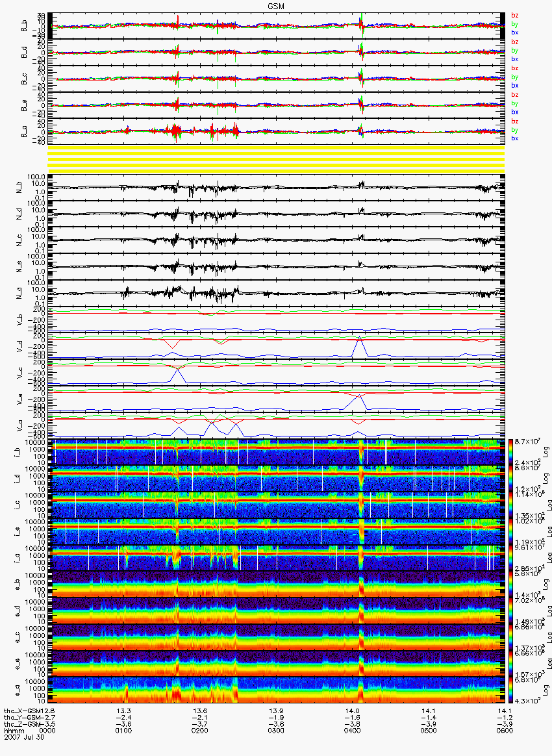The image size is (552, 756).
Task: Click the 0000 time tick label
Action: coord(49,731)
